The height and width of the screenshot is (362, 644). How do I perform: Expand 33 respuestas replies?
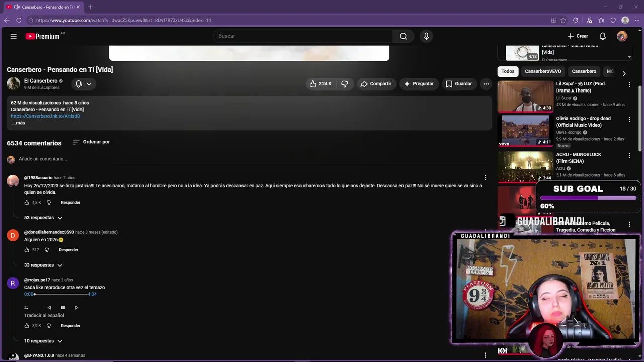click(x=43, y=265)
